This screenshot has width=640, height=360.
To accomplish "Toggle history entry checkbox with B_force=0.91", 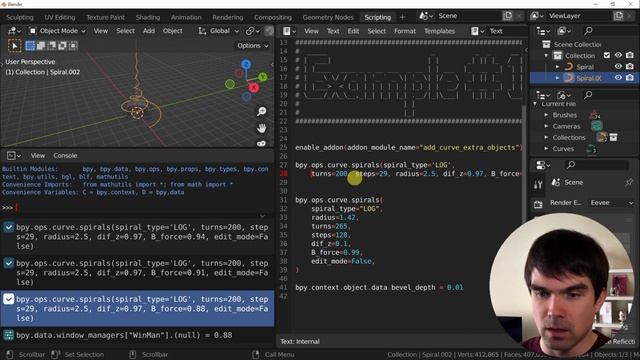I will (x=9, y=263).
